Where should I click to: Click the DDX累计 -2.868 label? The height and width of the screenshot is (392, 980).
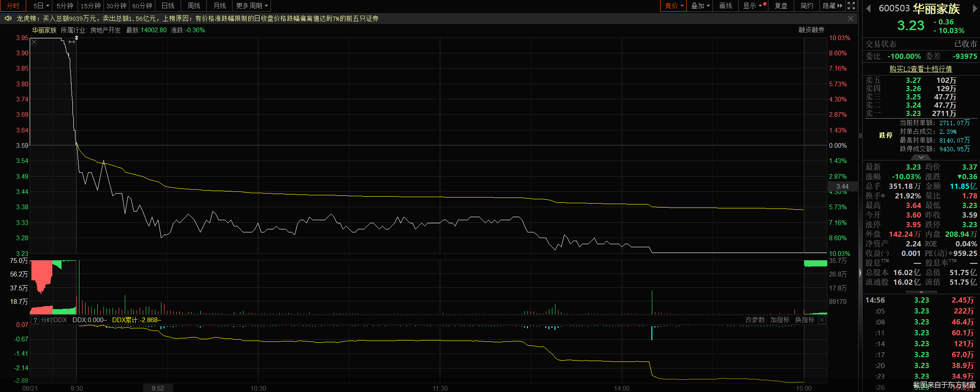pyautogui.click(x=136, y=320)
